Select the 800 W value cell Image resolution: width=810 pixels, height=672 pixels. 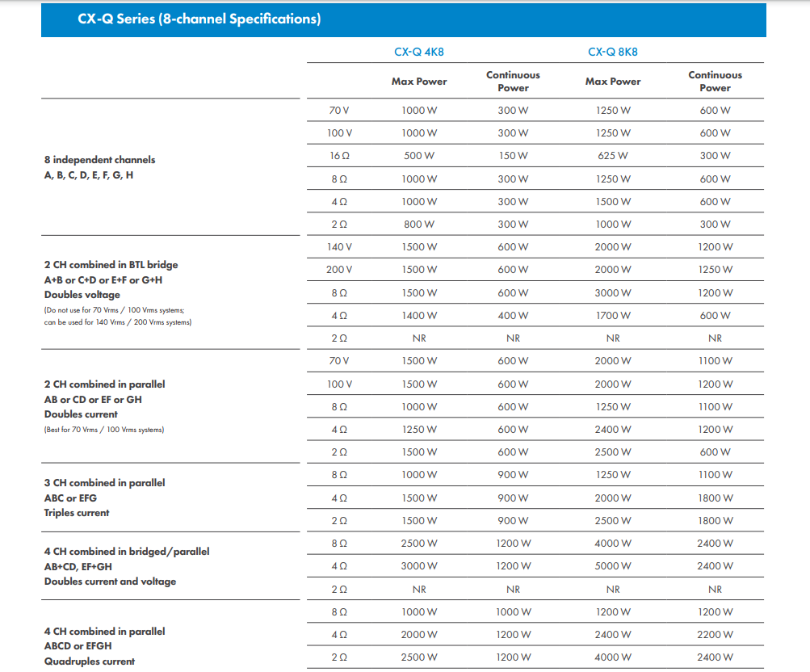[418, 225]
